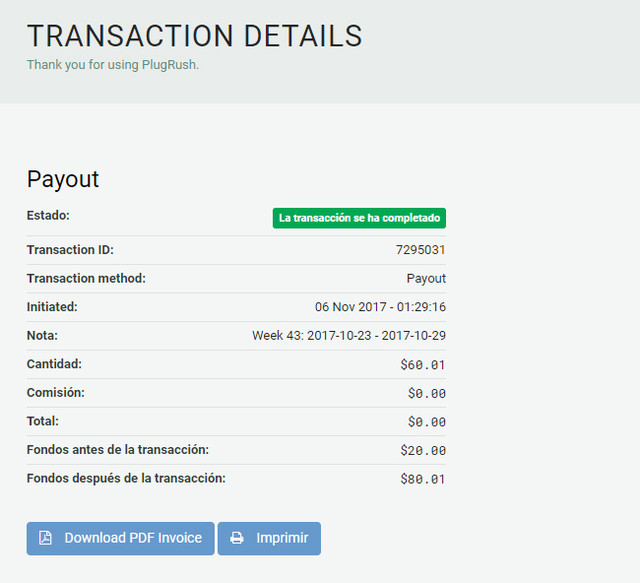Click the Initiated date value

380,307
